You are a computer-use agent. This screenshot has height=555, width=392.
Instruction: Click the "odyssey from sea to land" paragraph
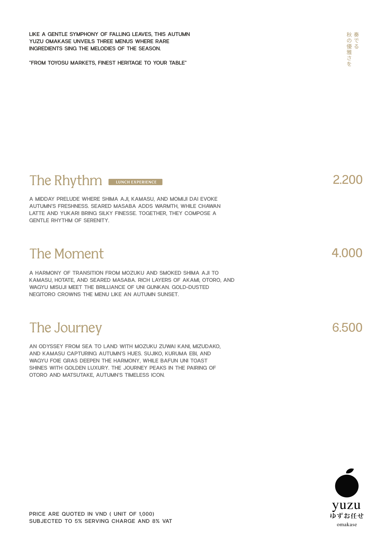pyautogui.click(x=125, y=361)
